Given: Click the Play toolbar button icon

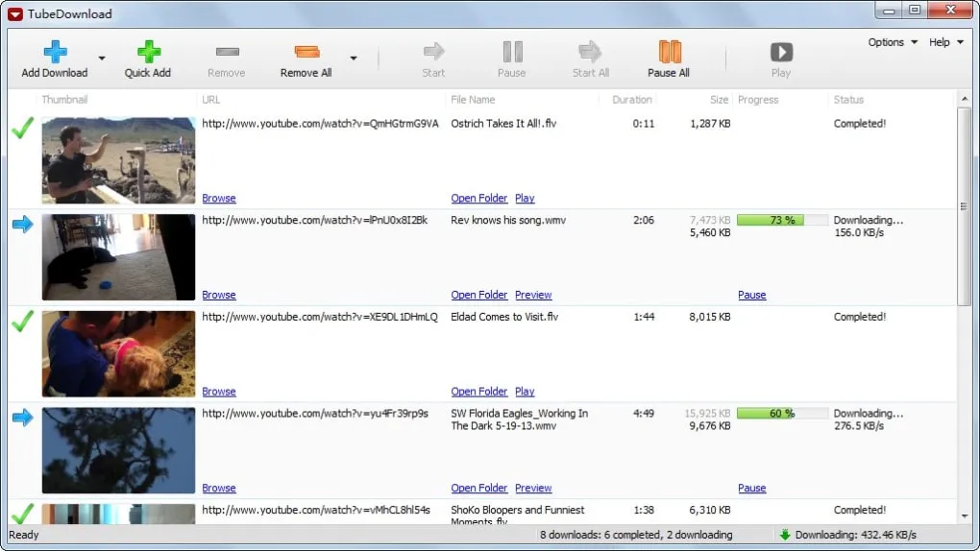Looking at the screenshot, I should 781,52.
